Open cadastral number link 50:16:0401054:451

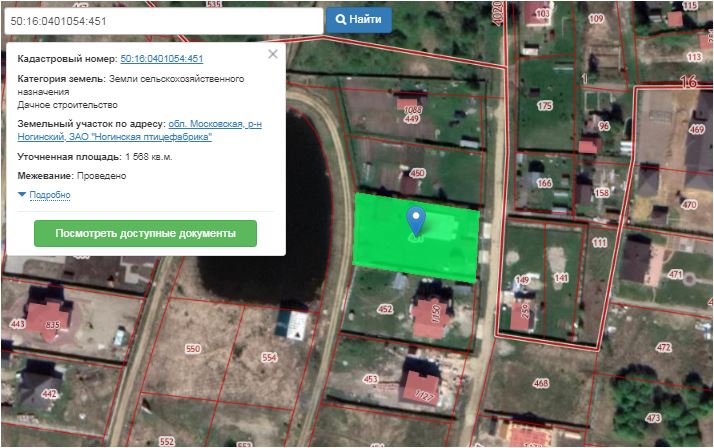161,59
